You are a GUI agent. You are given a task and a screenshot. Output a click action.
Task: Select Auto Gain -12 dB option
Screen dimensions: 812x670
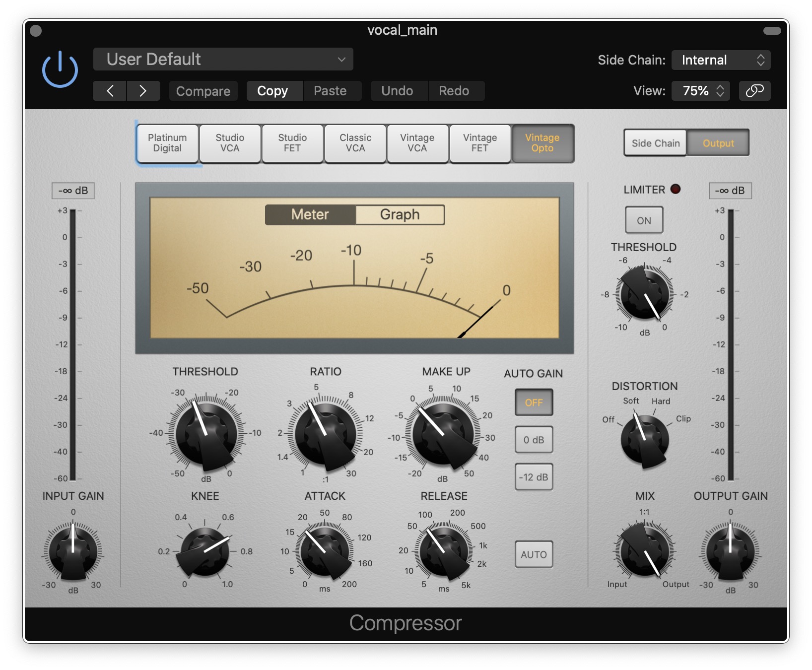534,477
